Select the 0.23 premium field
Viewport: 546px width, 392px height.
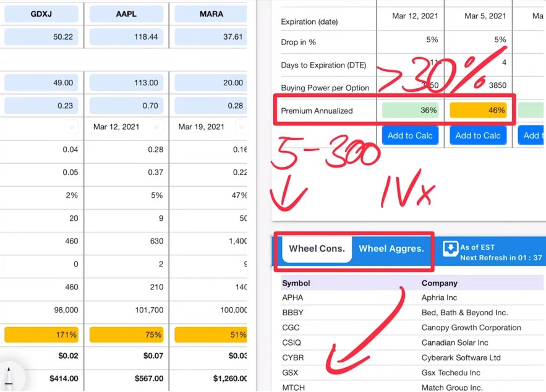[x=41, y=106]
